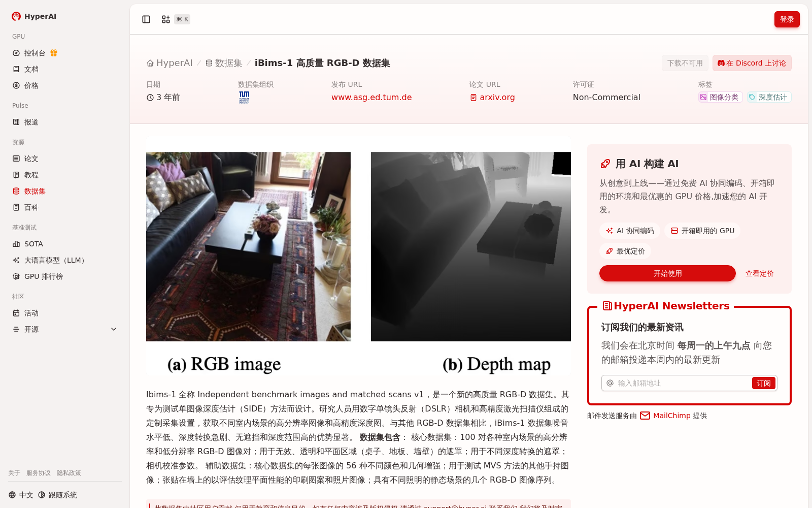Click 最优定价 chip
812x508 pixels.
coord(625,251)
